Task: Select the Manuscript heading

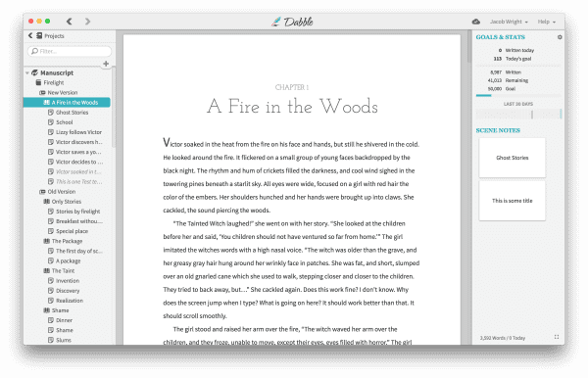Action: pyautogui.click(x=57, y=72)
